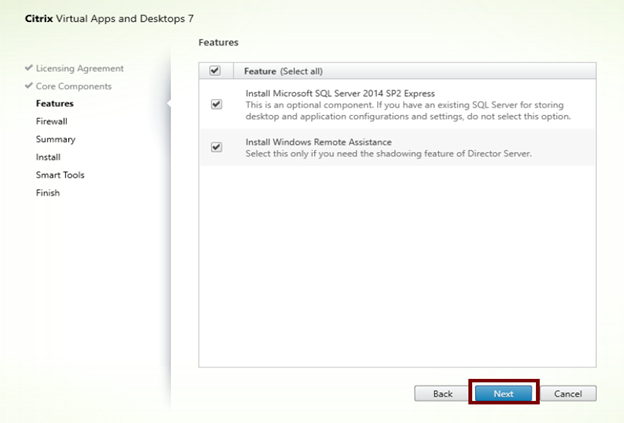
Task: Select the Firewall step in sidebar
Action: [51, 121]
